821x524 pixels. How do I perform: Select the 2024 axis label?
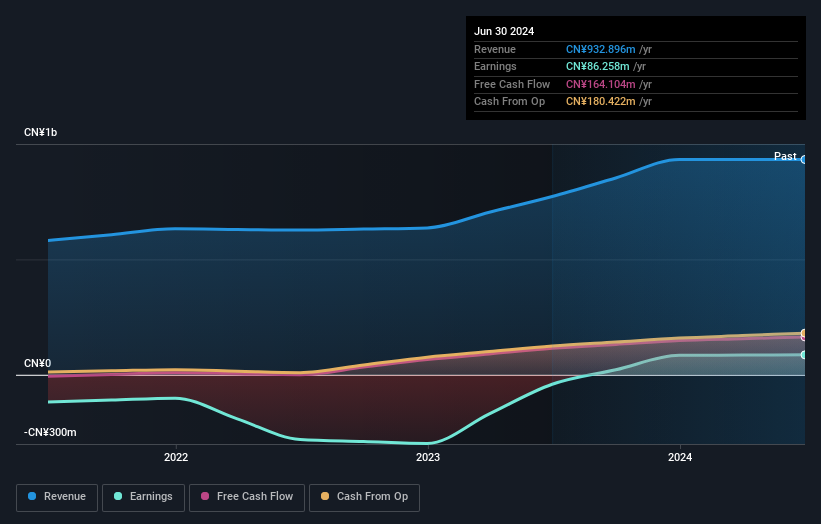[x=680, y=457]
